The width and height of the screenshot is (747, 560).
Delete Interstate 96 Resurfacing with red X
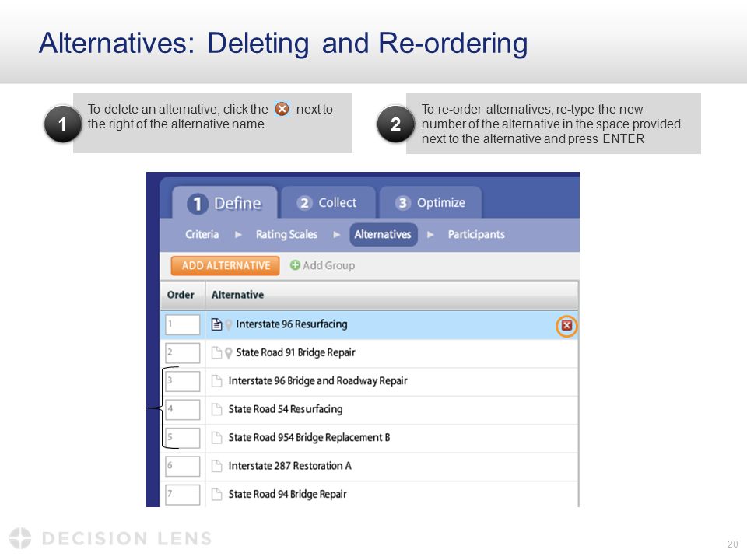566,326
